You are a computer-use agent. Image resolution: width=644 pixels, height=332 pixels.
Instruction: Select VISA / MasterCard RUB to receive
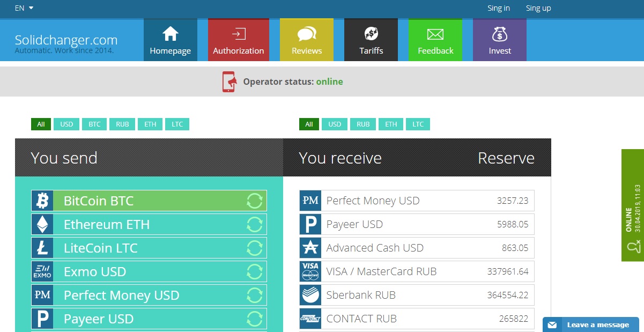pyautogui.click(x=417, y=271)
